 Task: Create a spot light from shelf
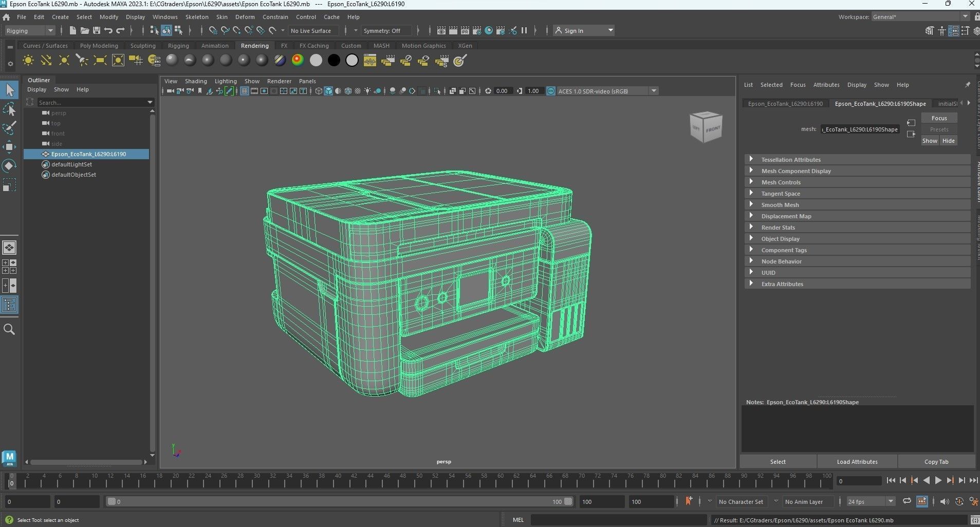coord(82,61)
